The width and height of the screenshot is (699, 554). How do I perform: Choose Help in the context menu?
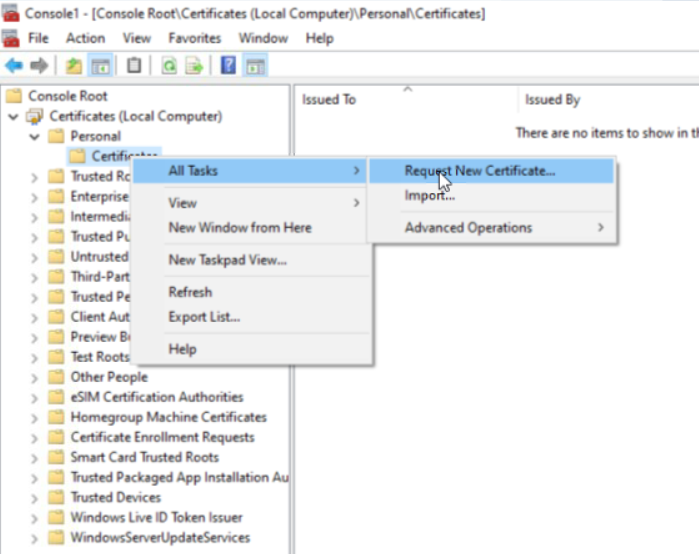coord(251,349)
